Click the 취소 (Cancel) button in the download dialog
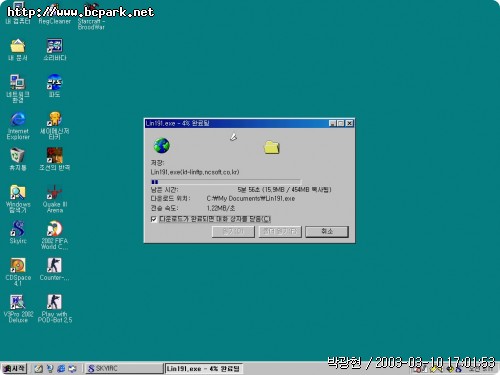Viewport: 500px width, 375px height. point(327,231)
